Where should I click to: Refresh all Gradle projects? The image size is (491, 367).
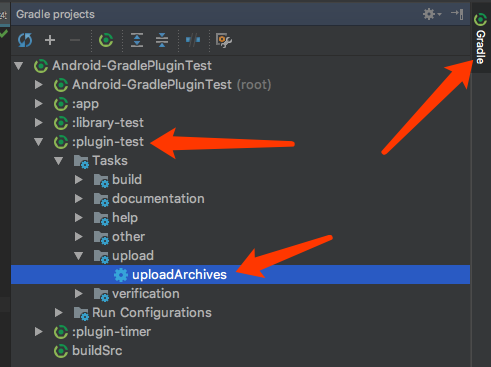25,40
